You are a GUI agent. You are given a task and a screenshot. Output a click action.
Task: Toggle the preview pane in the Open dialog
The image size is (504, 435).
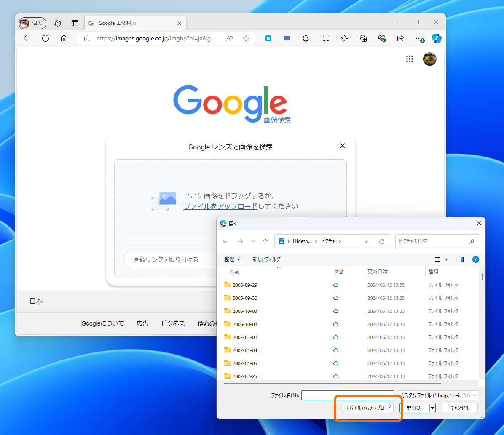pyautogui.click(x=461, y=259)
